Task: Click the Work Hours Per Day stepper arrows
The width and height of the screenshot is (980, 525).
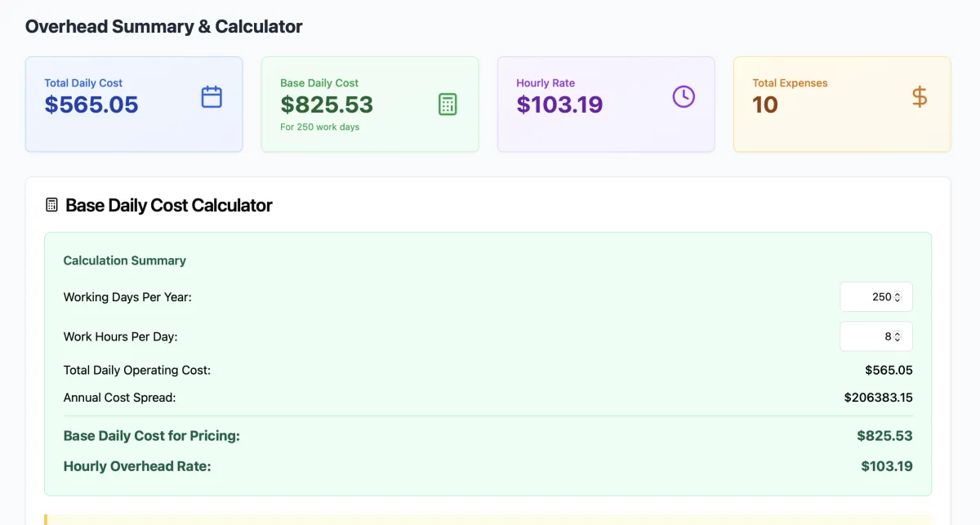Action: (x=898, y=336)
